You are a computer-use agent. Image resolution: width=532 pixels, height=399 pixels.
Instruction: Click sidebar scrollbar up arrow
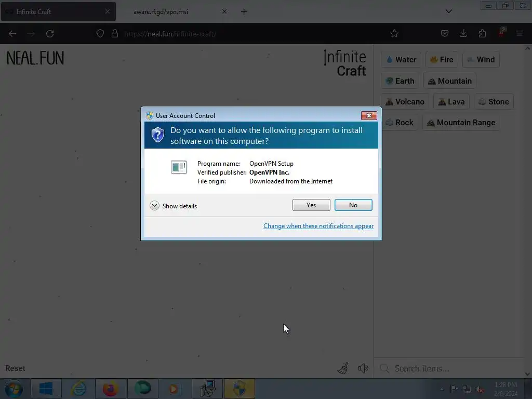pyautogui.click(x=528, y=48)
